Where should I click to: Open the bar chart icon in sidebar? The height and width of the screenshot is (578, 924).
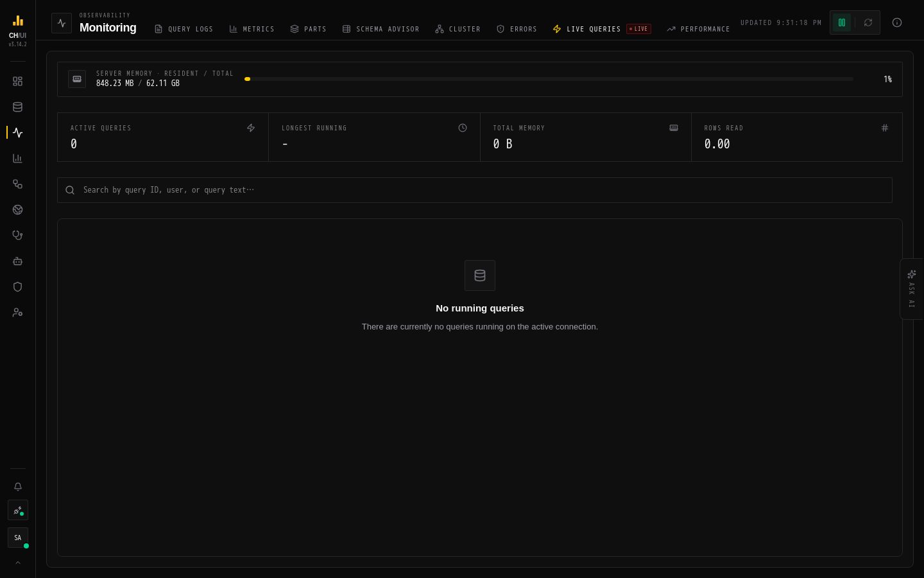[17, 159]
